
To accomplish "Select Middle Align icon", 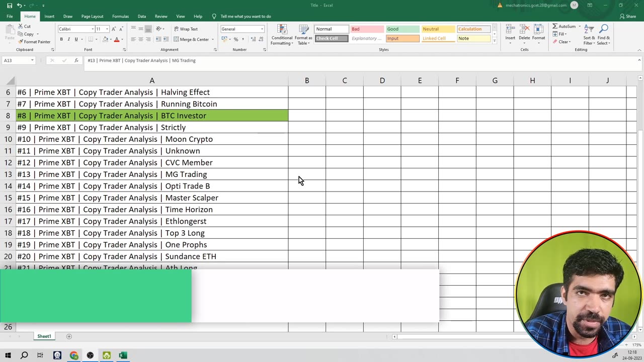I will click(x=141, y=29).
